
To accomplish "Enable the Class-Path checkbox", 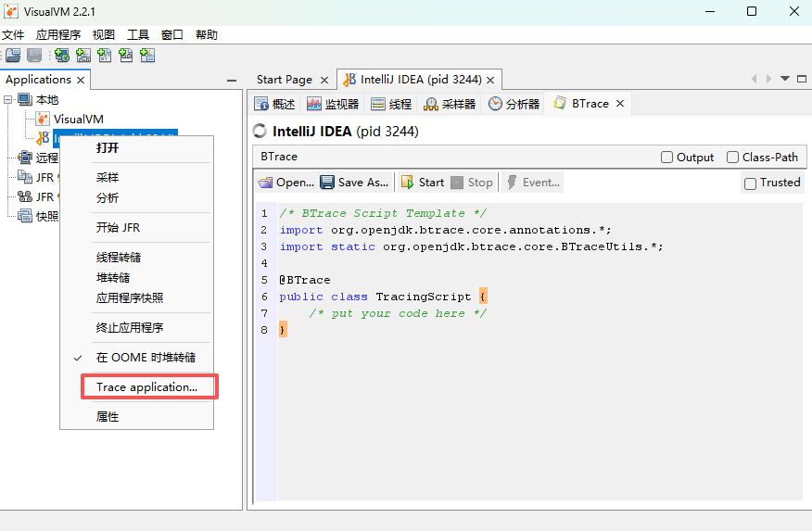I will point(733,157).
